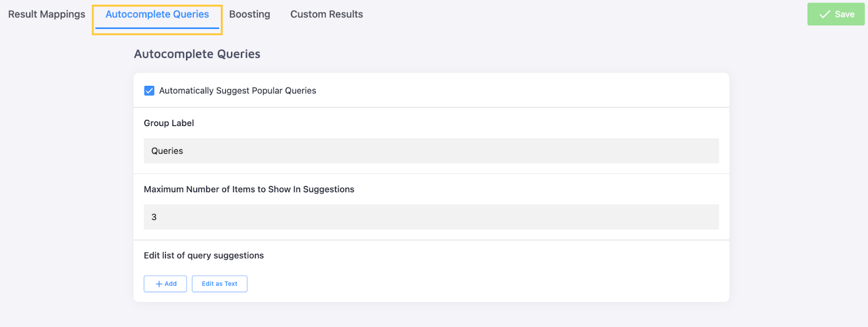Focus the maximum suggestions number field
The width and height of the screenshot is (868, 327).
pyautogui.click(x=431, y=217)
